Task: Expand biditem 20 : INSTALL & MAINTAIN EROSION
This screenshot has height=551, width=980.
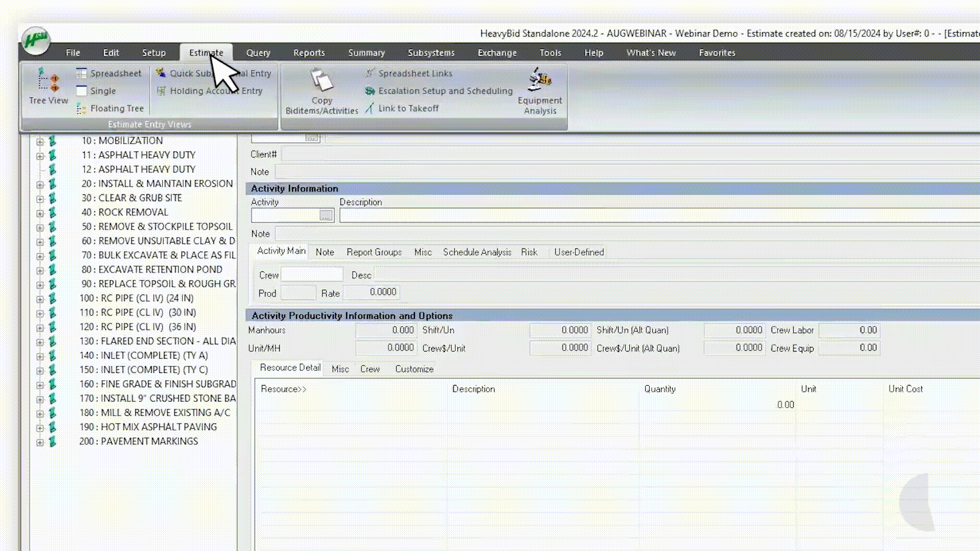Action: click(40, 185)
